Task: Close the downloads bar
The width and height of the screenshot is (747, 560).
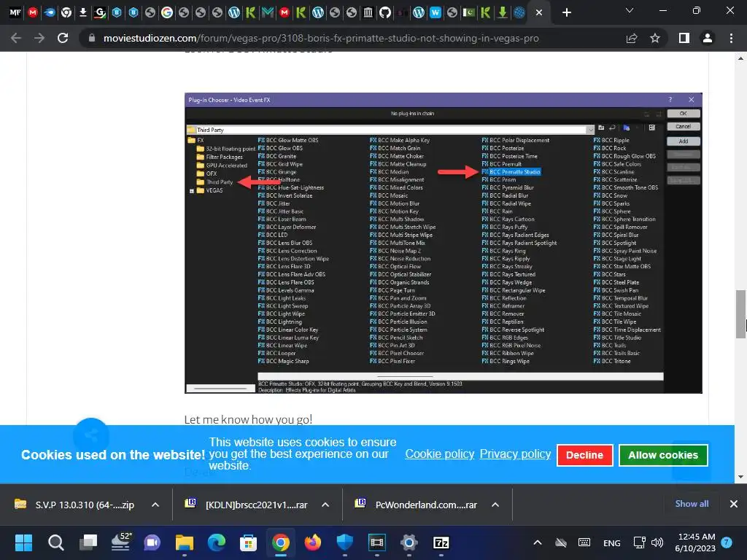Action: click(x=734, y=504)
